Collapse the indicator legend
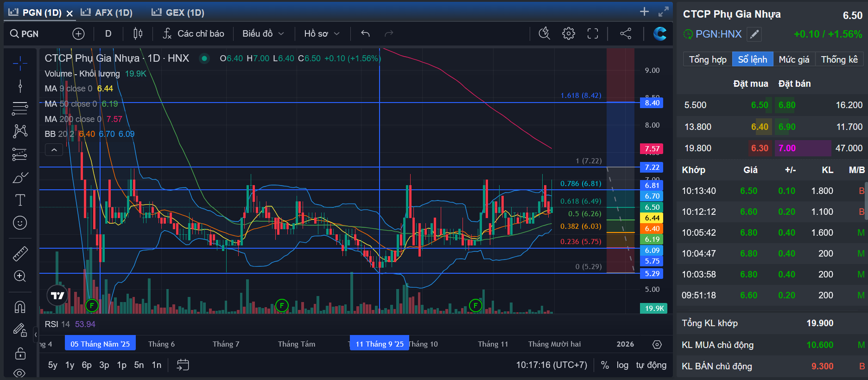The image size is (868, 380). tap(54, 150)
